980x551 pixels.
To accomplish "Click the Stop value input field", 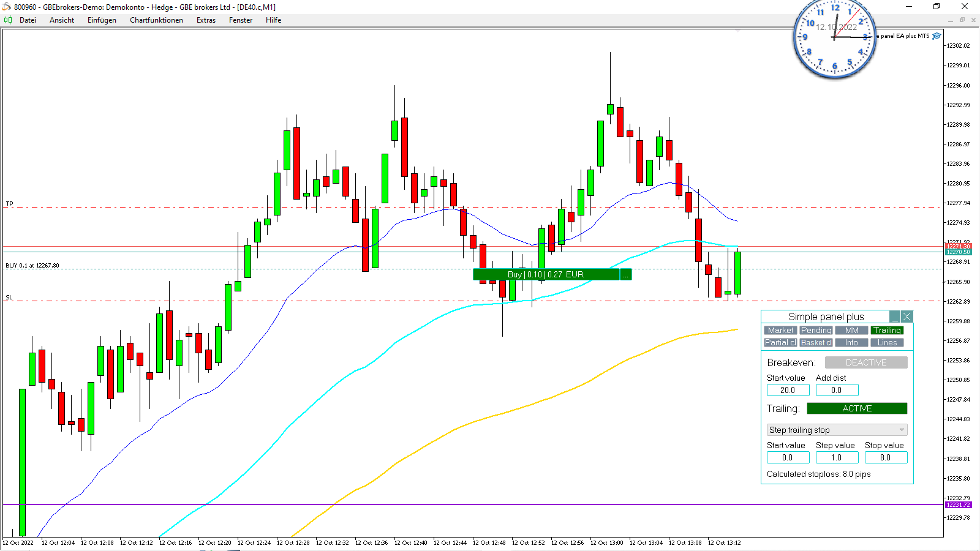I will pos(886,457).
